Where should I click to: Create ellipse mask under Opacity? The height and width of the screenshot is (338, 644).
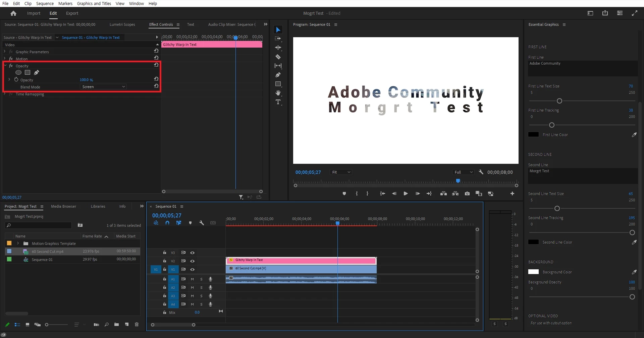[18, 72]
